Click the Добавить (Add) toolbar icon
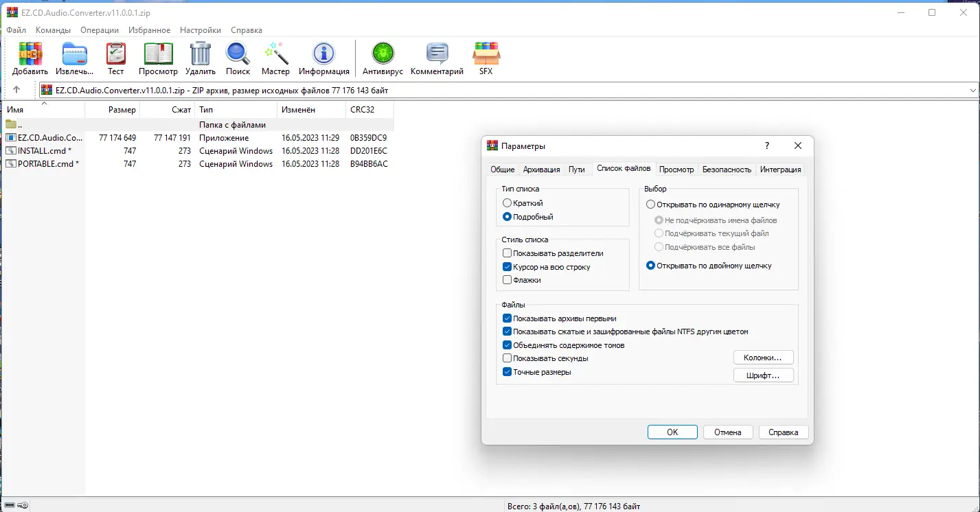 tap(30, 54)
